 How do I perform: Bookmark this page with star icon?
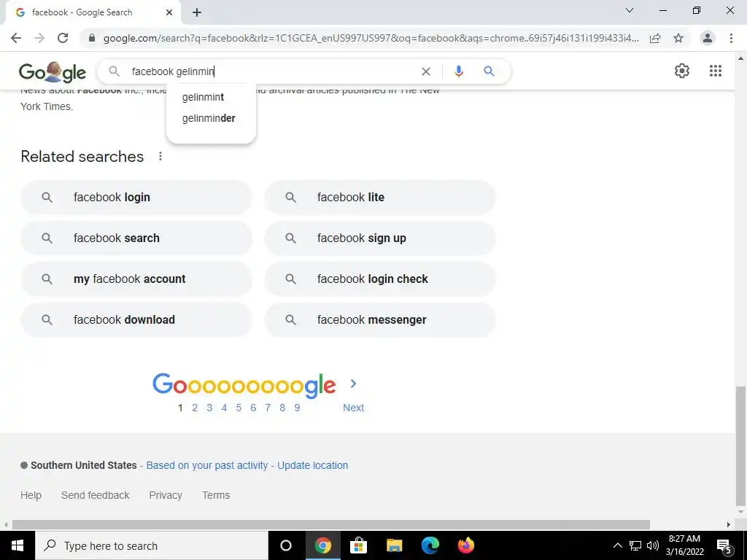coord(678,38)
